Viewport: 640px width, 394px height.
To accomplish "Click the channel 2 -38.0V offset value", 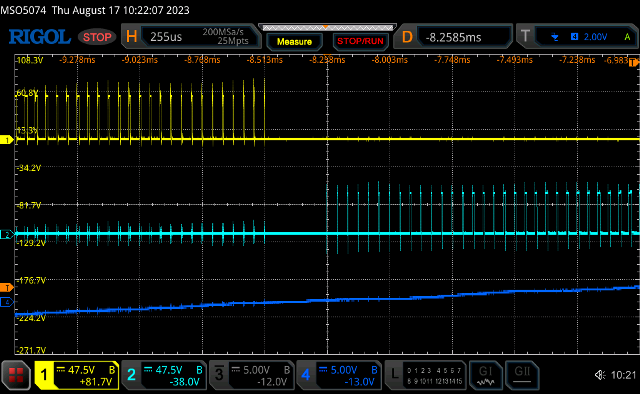I will 184,382.
